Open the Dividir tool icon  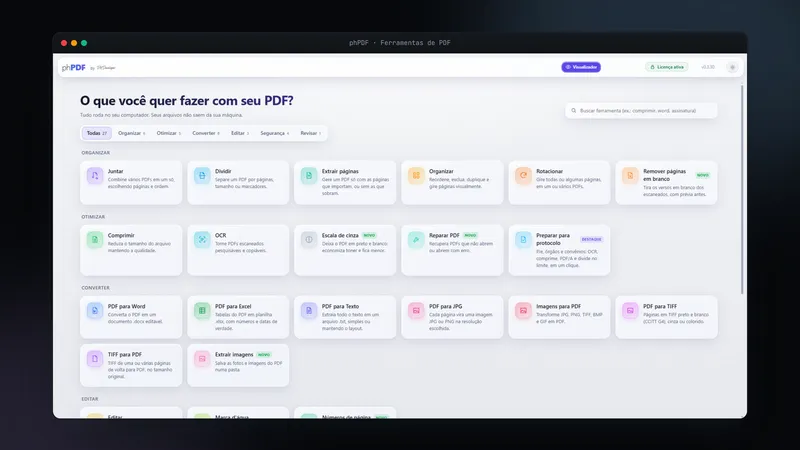click(202, 176)
